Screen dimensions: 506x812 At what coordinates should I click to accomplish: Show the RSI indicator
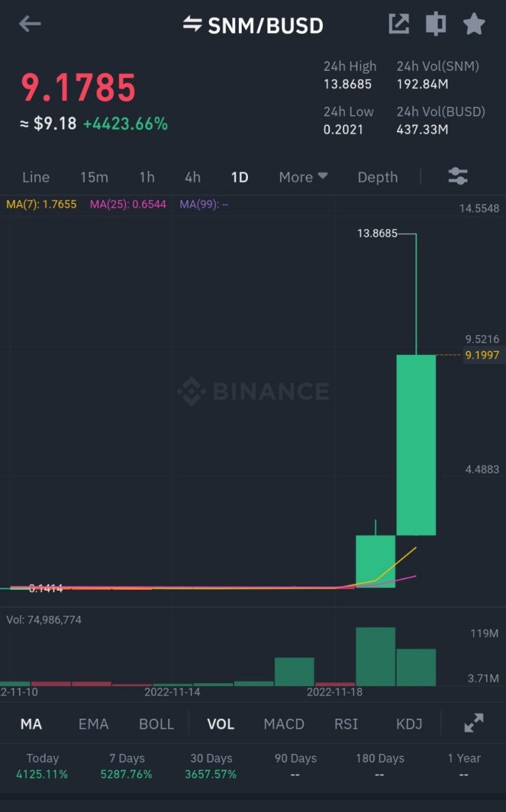click(346, 724)
